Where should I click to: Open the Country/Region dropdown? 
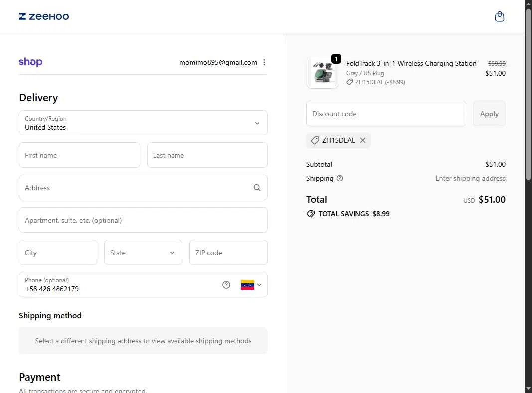[x=143, y=123]
